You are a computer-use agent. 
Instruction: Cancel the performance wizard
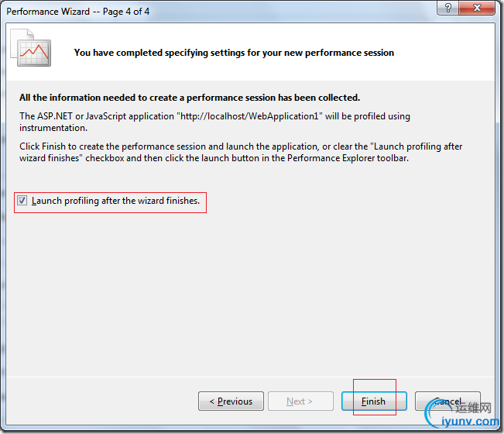447,401
